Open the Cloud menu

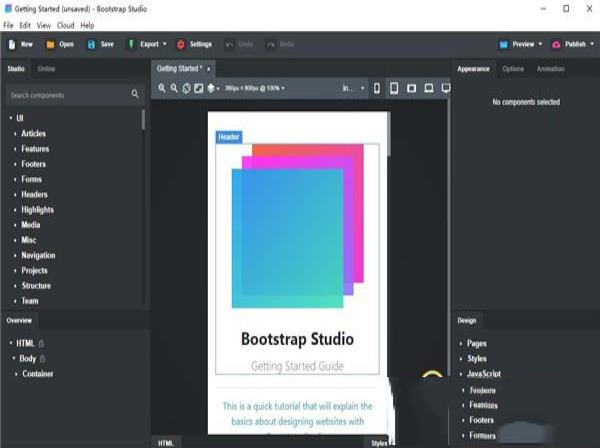point(65,26)
